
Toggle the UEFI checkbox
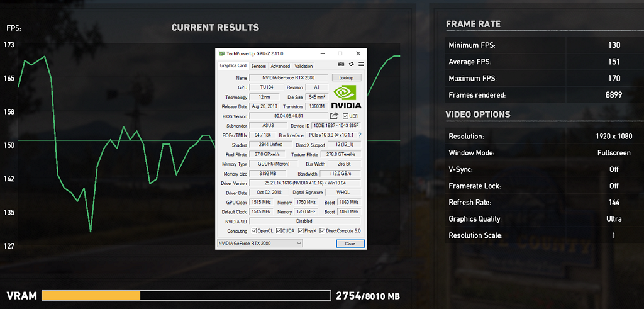pos(345,116)
